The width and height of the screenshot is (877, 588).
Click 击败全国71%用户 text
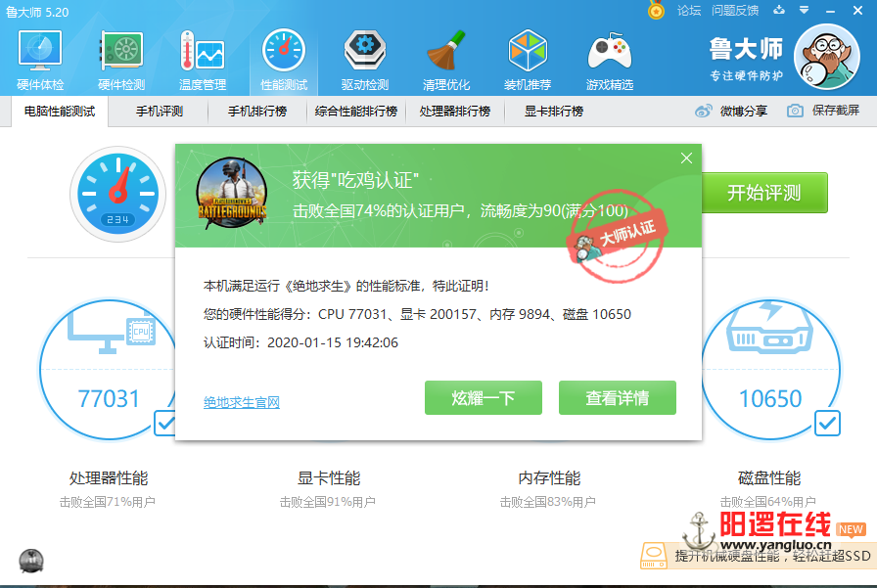pyautogui.click(x=108, y=502)
